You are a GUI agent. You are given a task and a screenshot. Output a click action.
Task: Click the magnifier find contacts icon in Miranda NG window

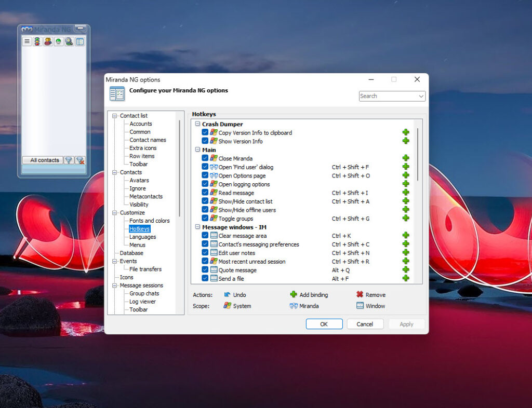[69, 42]
